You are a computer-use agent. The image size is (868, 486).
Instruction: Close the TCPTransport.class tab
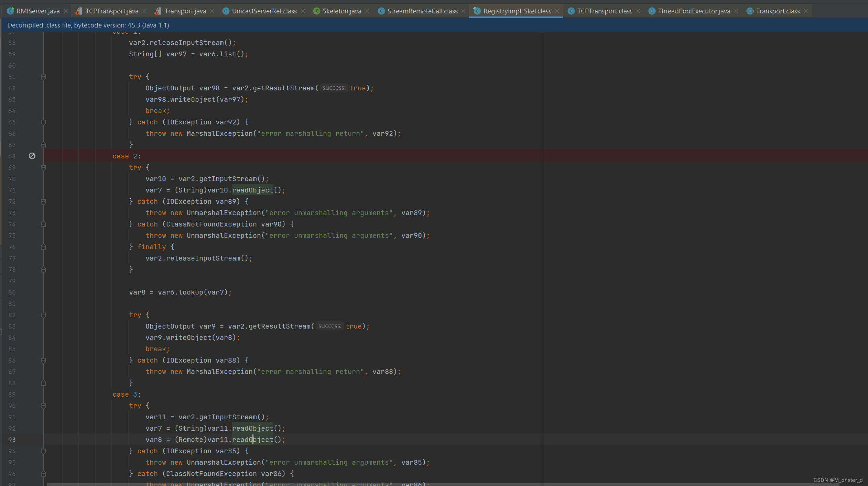[x=638, y=11]
